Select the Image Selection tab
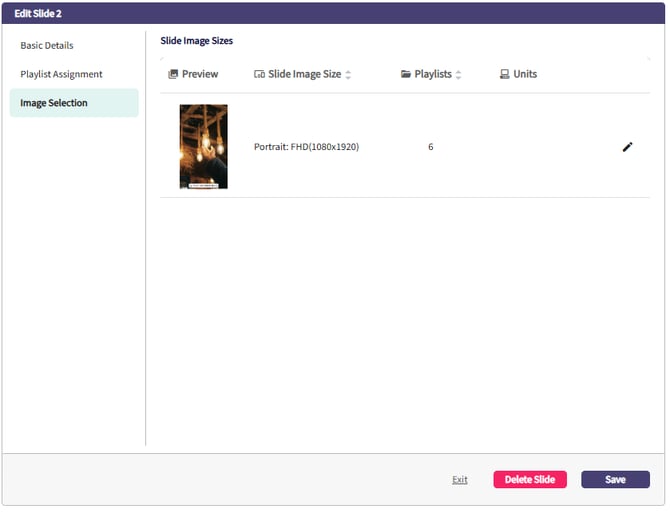Viewport: 670px width, 513px height. tap(74, 103)
